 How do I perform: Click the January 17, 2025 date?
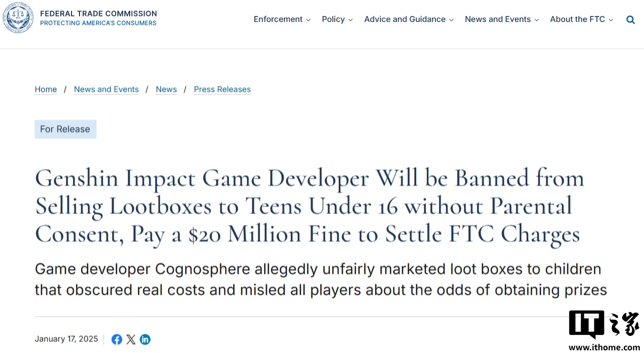pyautogui.click(x=66, y=339)
